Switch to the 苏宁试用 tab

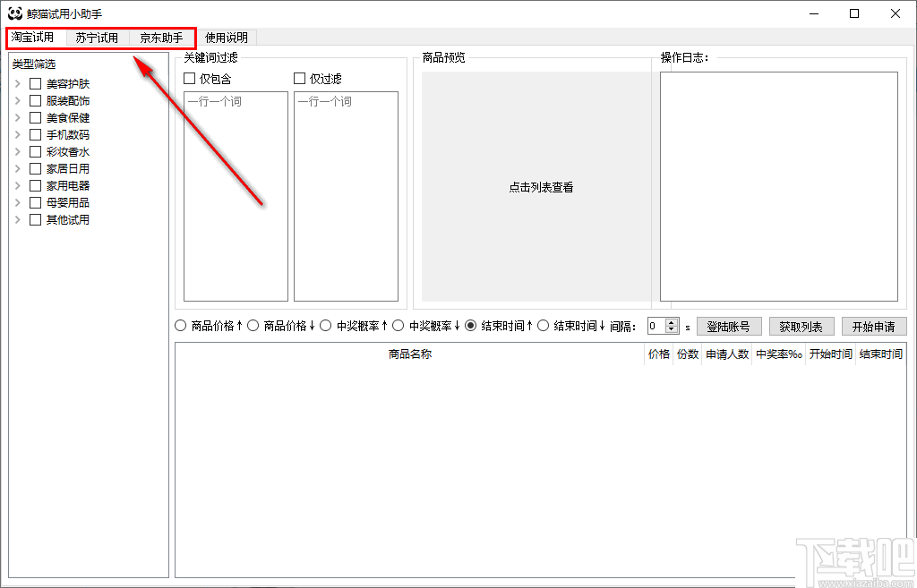[97, 38]
